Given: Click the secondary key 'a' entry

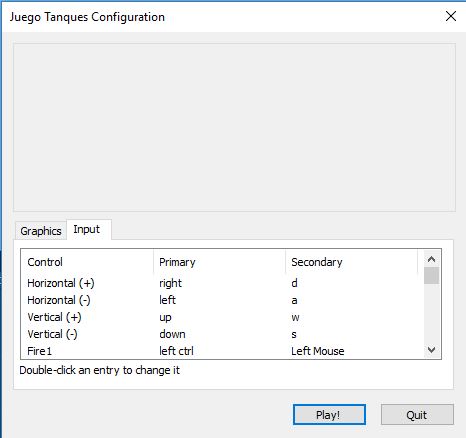Looking at the screenshot, I should coord(294,301).
